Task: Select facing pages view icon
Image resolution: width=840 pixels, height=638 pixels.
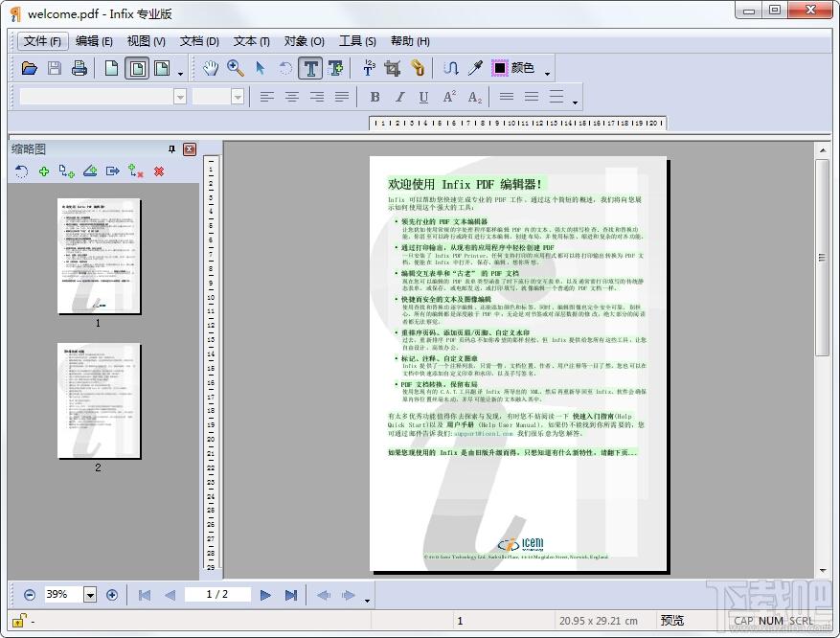Action: [x=162, y=68]
